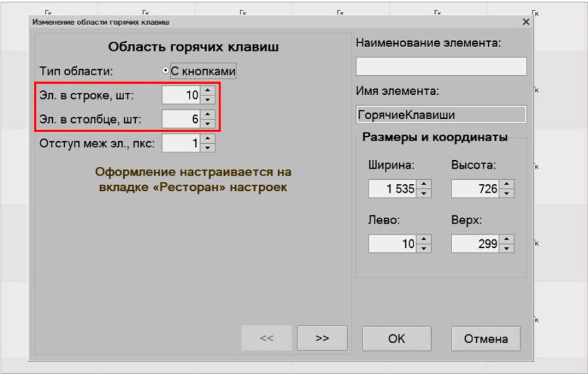Increase 'Высота' with up arrow

(x=506, y=184)
